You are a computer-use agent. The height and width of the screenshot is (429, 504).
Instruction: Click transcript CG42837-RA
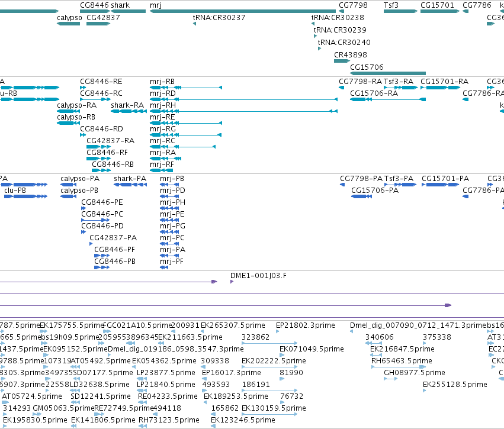click(98, 147)
